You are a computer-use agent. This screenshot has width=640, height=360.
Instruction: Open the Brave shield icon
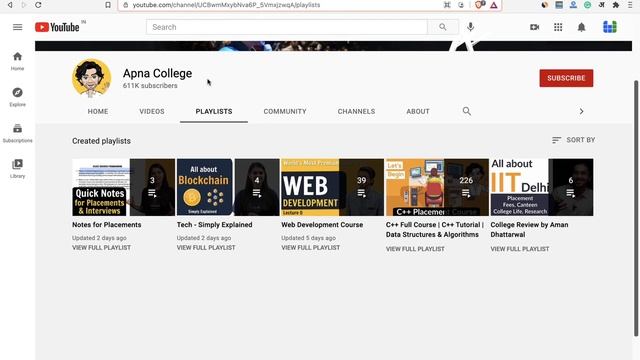pyautogui.click(x=480, y=5)
